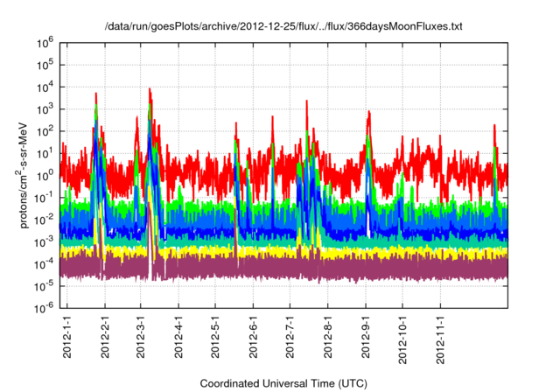Image resolution: width=560 pixels, height=392 pixels.
Task: Click the 10^2 y-axis tick label
Action: [x=45, y=131]
